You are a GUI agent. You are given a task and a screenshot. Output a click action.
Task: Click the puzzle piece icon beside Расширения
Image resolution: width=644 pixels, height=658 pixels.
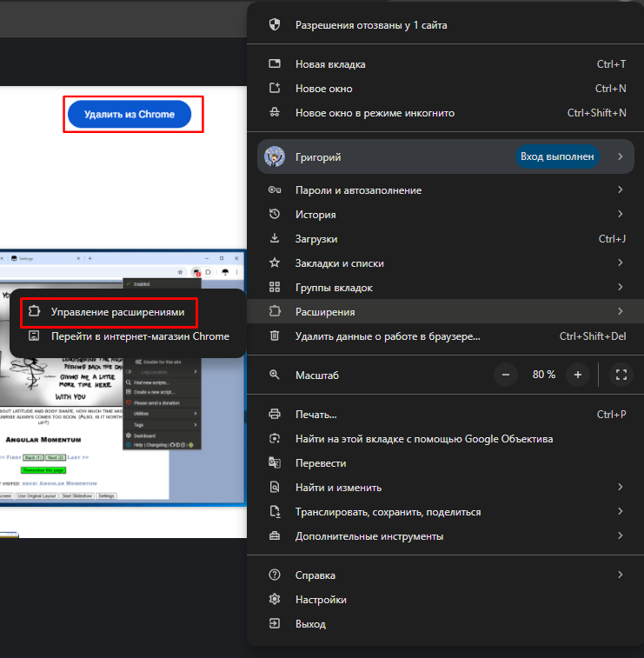275,311
